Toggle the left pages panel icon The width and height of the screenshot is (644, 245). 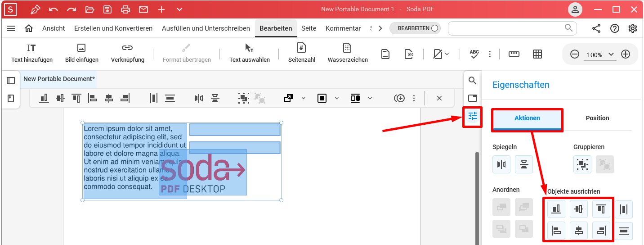[x=11, y=81]
